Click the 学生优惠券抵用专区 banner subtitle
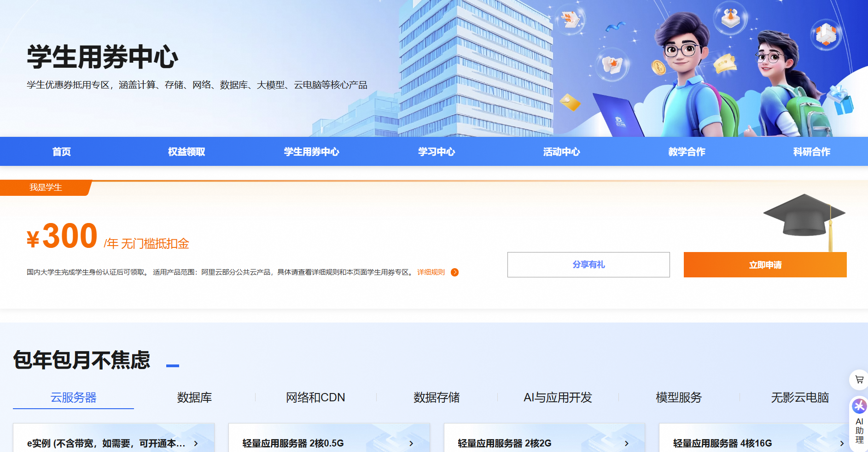 point(197,85)
